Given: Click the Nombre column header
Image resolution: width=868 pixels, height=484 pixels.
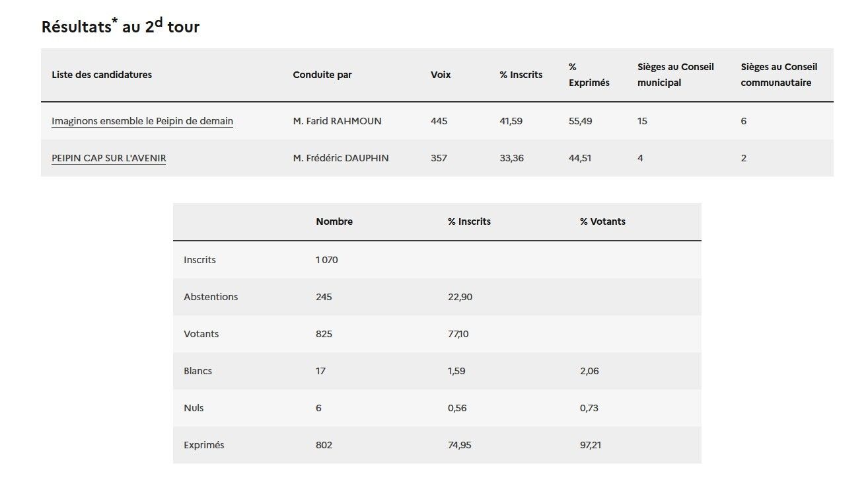Looking at the screenshot, I should click(x=334, y=222).
